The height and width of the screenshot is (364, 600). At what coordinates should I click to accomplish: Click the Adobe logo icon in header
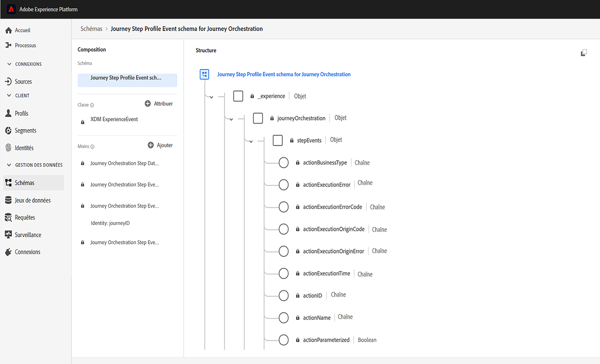click(11, 9)
